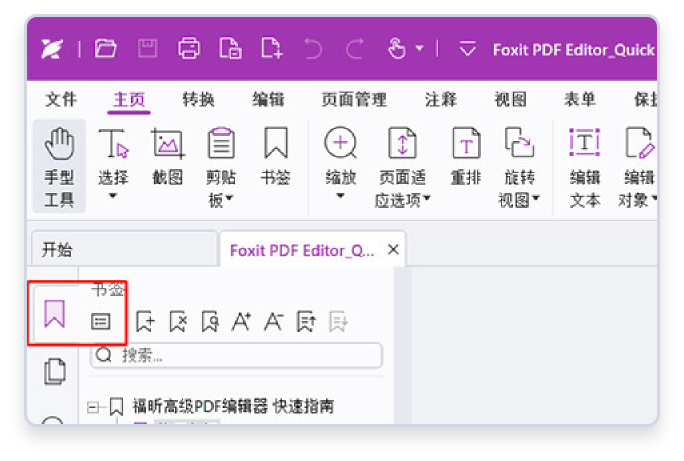The width and height of the screenshot is (684, 461).
Task: Switch to the 视图 ribbon tab
Action: point(510,99)
